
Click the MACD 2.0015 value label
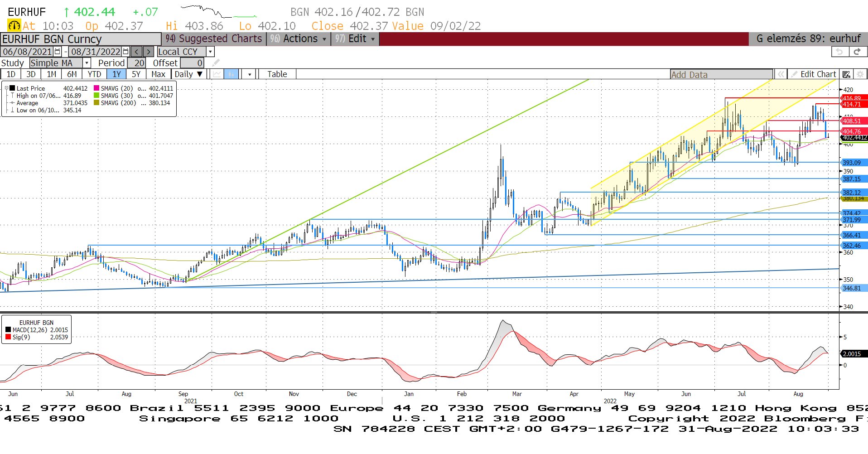(854, 354)
